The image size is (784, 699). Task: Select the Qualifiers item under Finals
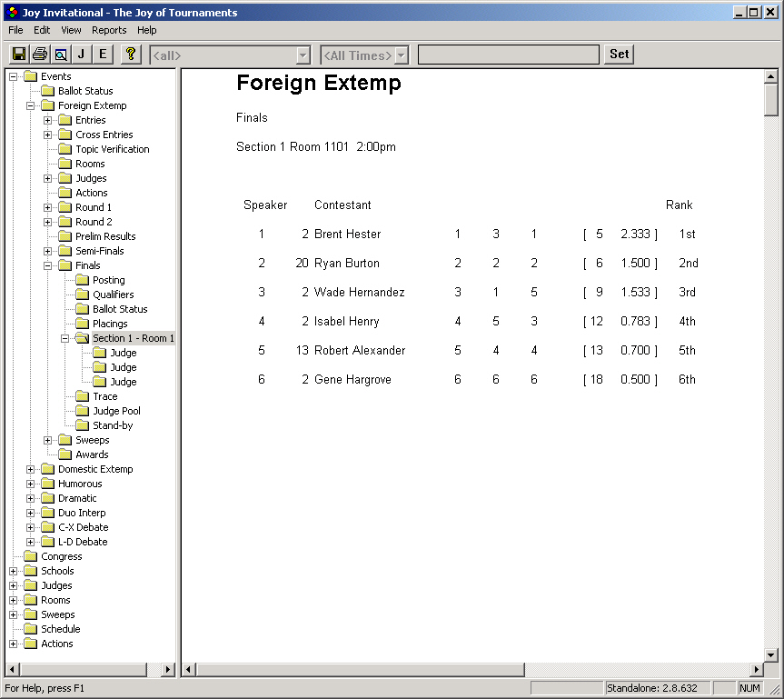click(113, 295)
